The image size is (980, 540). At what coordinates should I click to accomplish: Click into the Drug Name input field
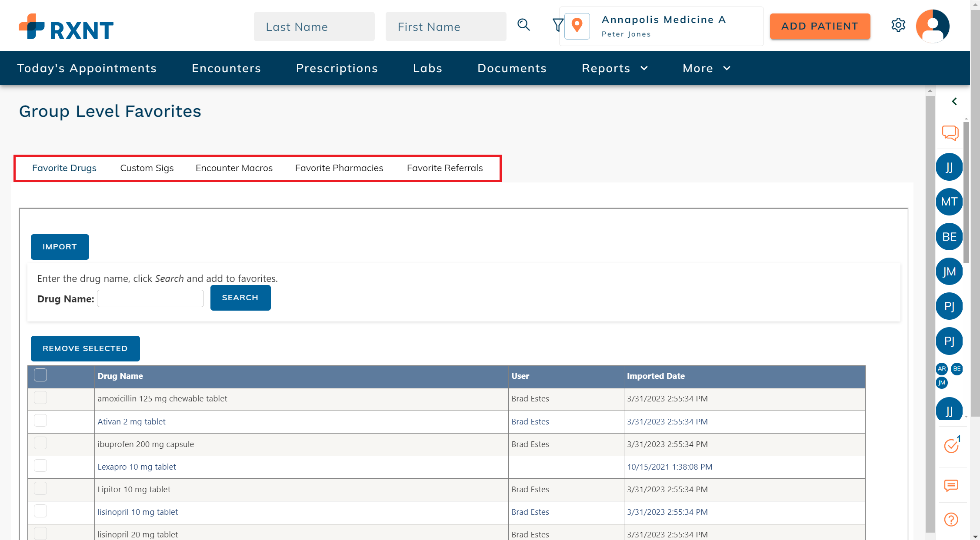pos(150,298)
